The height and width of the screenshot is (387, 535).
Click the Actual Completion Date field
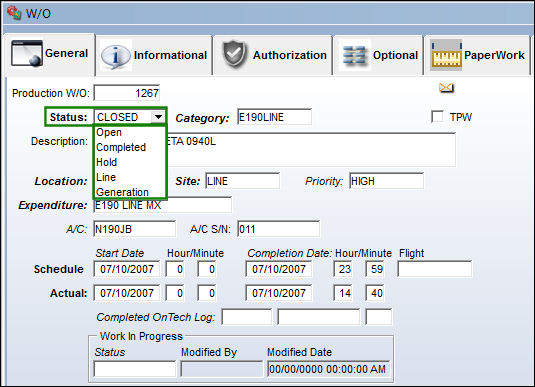tap(278, 293)
